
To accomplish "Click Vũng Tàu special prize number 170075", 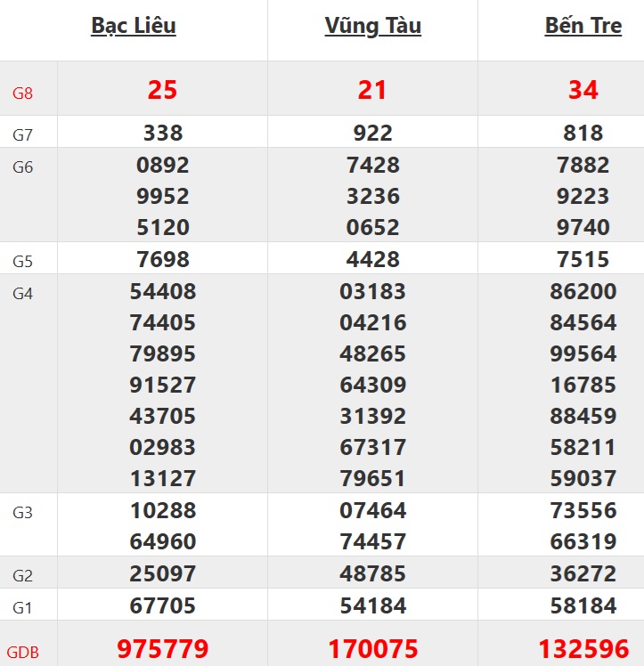I will point(372,649).
